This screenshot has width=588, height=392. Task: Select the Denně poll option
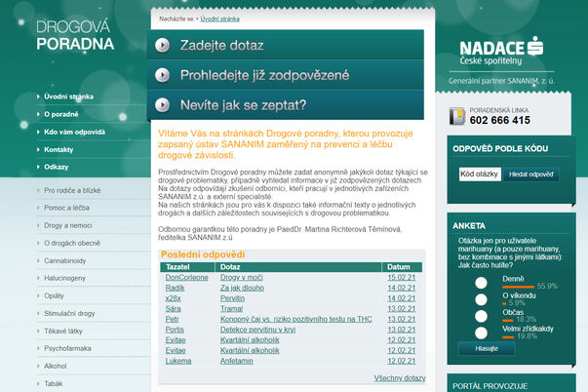(x=480, y=283)
